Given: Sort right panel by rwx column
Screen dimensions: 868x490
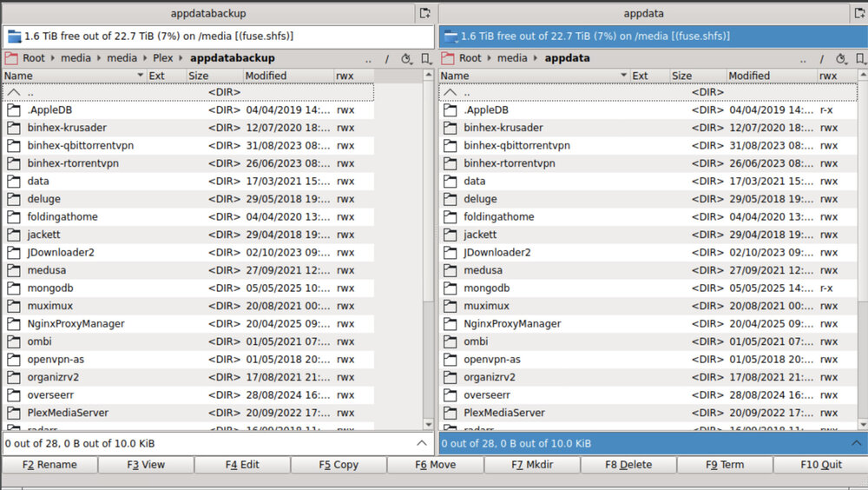Looking at the screenshot, I should [836, 76].
